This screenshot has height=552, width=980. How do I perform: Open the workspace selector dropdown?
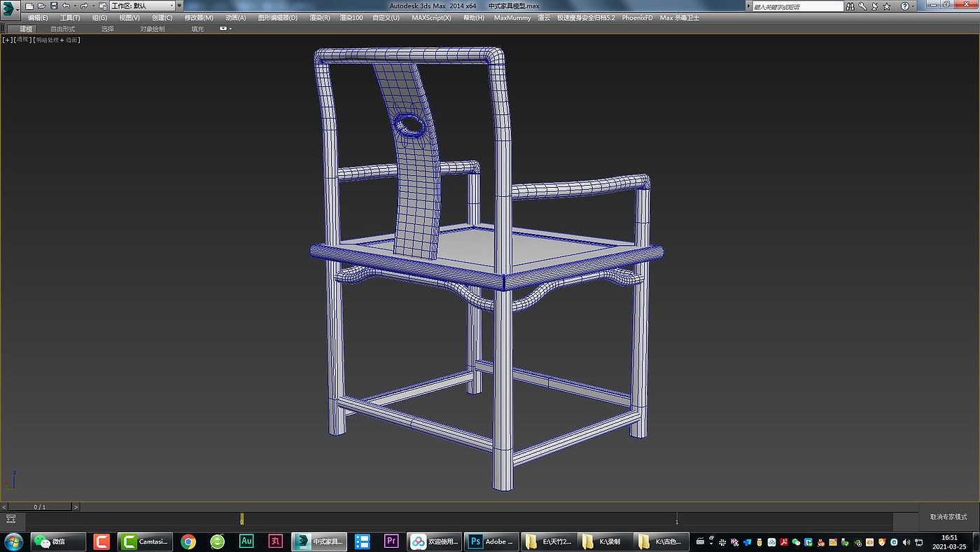142,6
